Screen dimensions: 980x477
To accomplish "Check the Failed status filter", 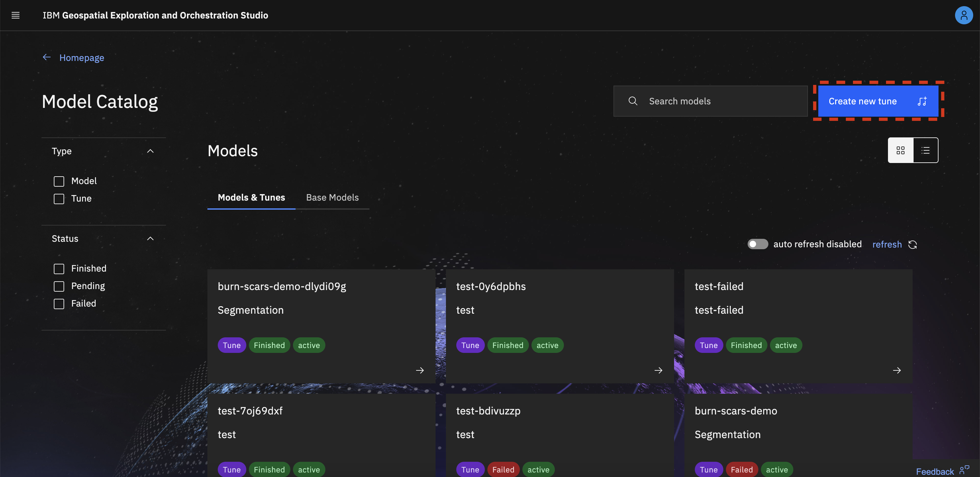I will [59, 304].
